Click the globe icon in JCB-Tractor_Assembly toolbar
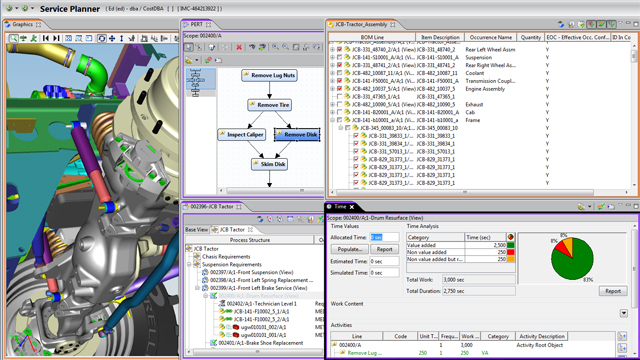640x360 pixels. (x=561, y=24)
